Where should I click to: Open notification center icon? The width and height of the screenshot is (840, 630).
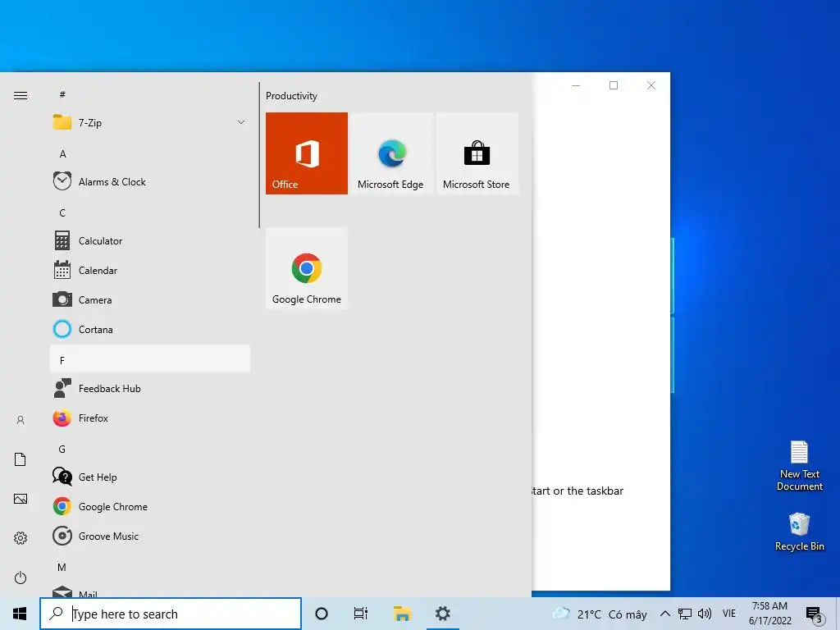(814, 614)
